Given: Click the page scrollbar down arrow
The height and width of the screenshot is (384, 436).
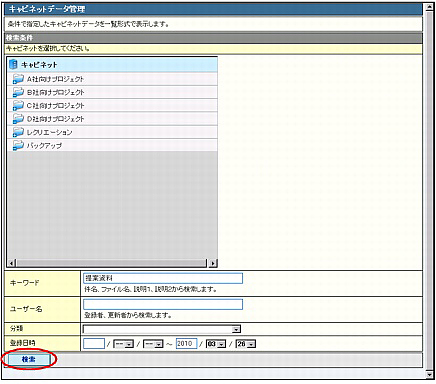Looking at the screenshot, I should click(429, 375).
